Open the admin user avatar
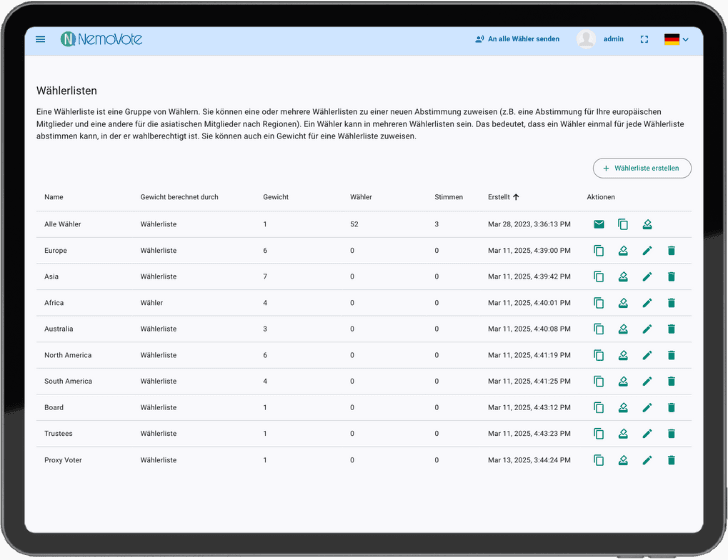The height and width of the screenshot is (560, 728). point(586,39)
